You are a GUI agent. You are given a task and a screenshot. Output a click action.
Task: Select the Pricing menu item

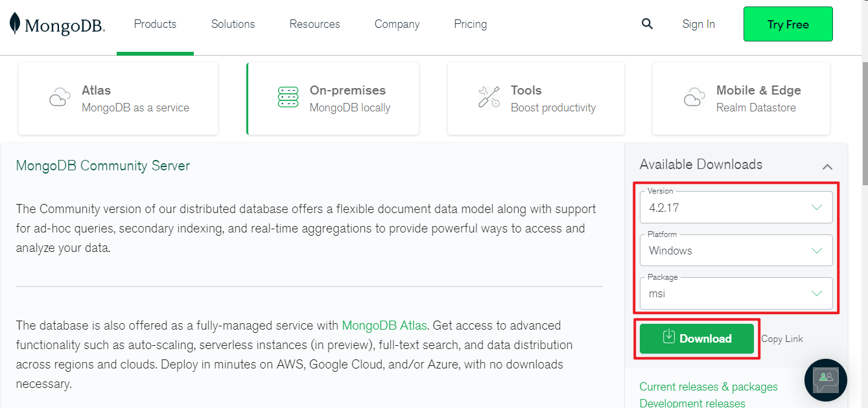click(470, 24)
